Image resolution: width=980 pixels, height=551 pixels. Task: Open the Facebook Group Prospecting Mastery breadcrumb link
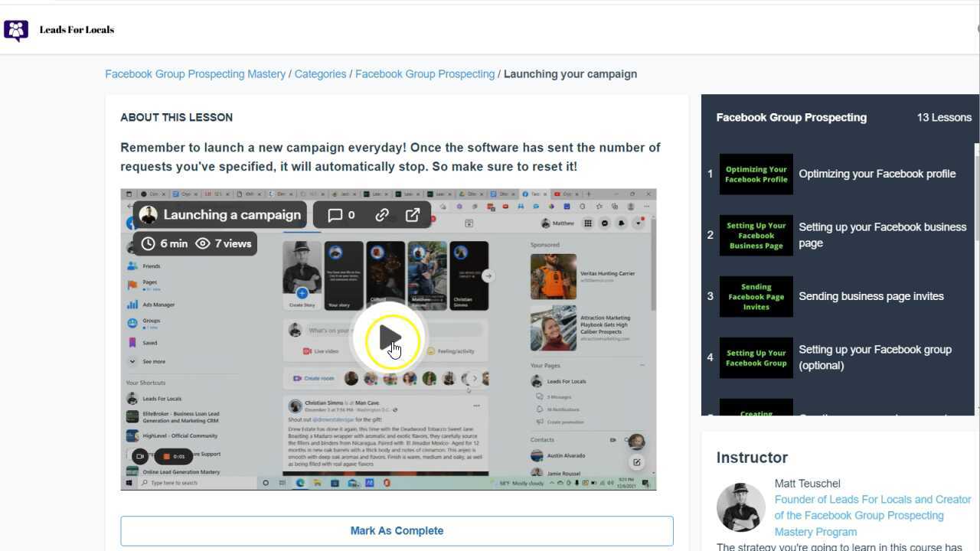[x=195, y=73]
